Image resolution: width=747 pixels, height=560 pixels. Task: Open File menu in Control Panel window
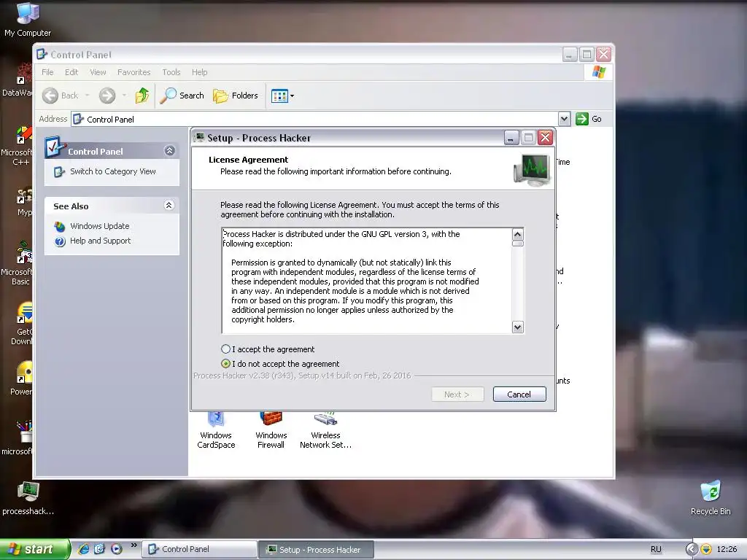tap(47, 72)
